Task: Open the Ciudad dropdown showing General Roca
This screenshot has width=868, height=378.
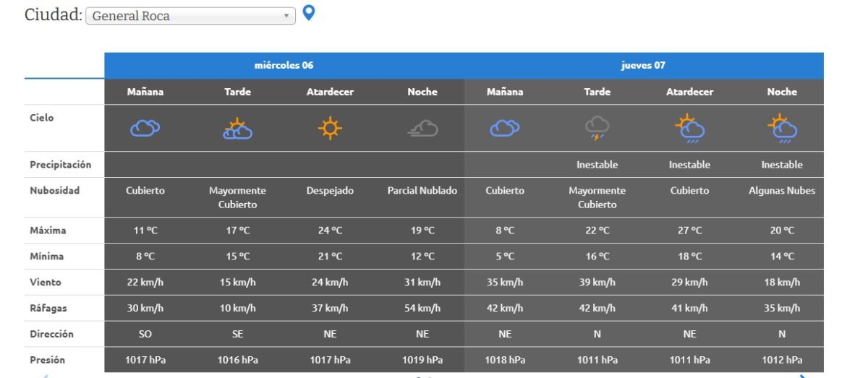Action: [x=190, y=16]
